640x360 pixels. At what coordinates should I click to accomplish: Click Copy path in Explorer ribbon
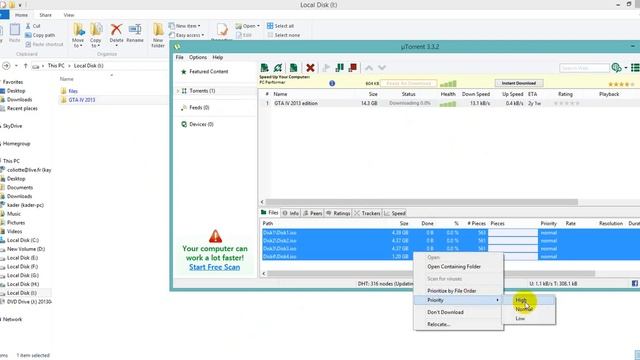40,35
